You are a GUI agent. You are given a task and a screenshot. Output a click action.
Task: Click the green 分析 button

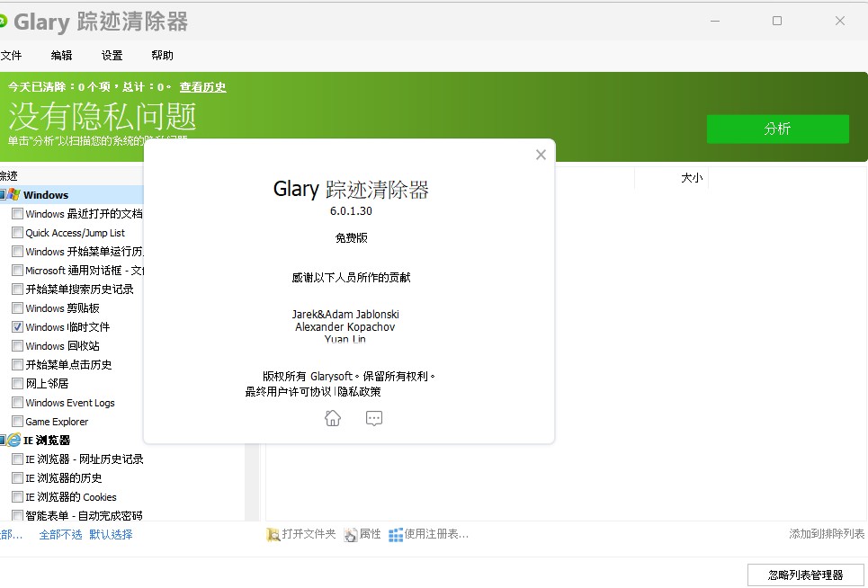pos(777,129)
